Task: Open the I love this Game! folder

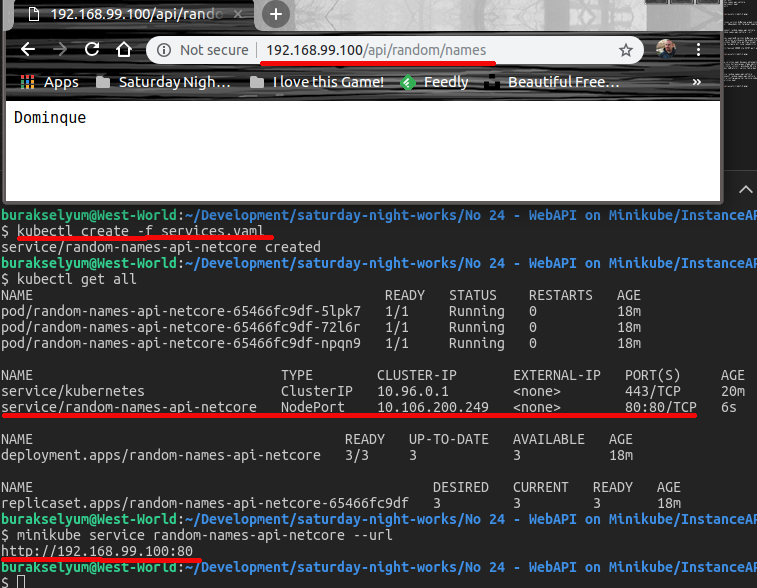Action: tap(318, 82)
